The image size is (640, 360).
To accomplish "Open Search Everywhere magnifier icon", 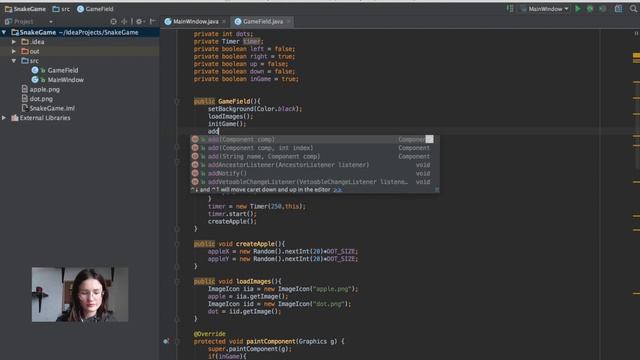I will pyautogui.click(x=633, y=9).
